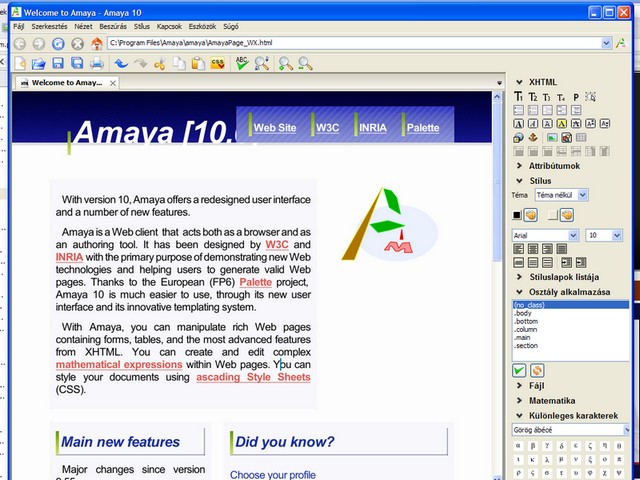Collapse the XHTML panel section

point(519,82)
